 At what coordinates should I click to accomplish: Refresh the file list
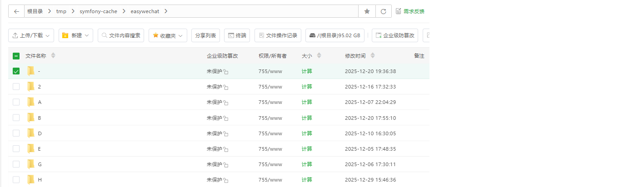point(384,11)
